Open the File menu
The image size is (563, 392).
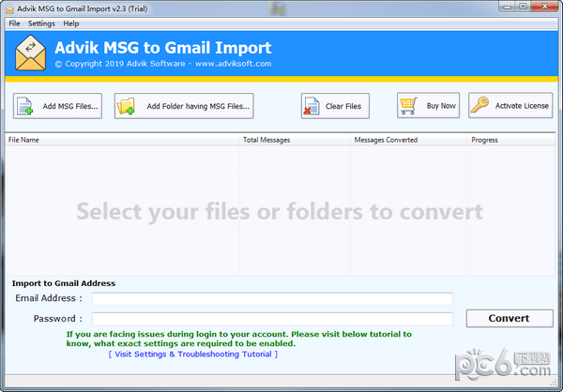click(x=14, y=23)
